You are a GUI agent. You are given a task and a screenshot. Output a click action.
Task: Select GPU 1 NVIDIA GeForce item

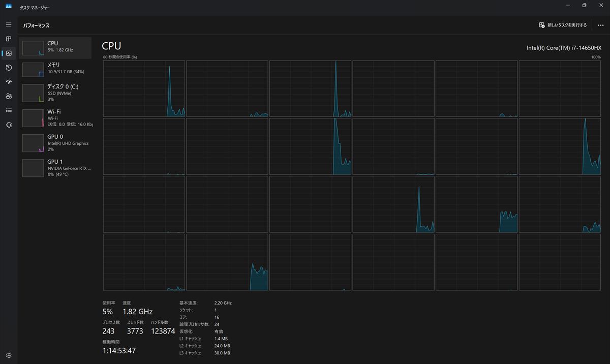55,168
